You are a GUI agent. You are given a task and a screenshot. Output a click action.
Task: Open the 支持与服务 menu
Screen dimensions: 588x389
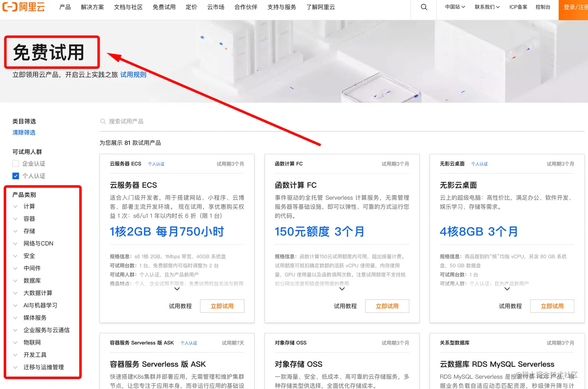point(282,7)
